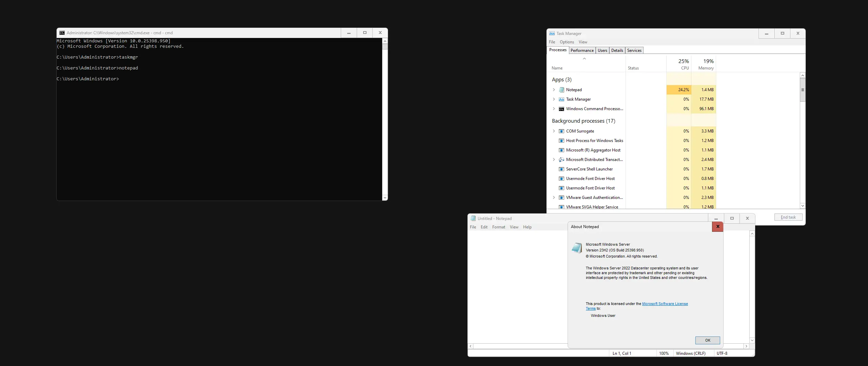Click the Task Manager scroll down arrow

tap(802, 206)
